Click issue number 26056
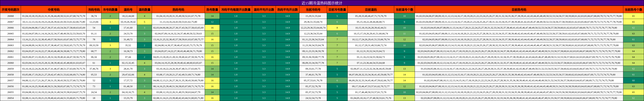 click(x=11, y=86)
